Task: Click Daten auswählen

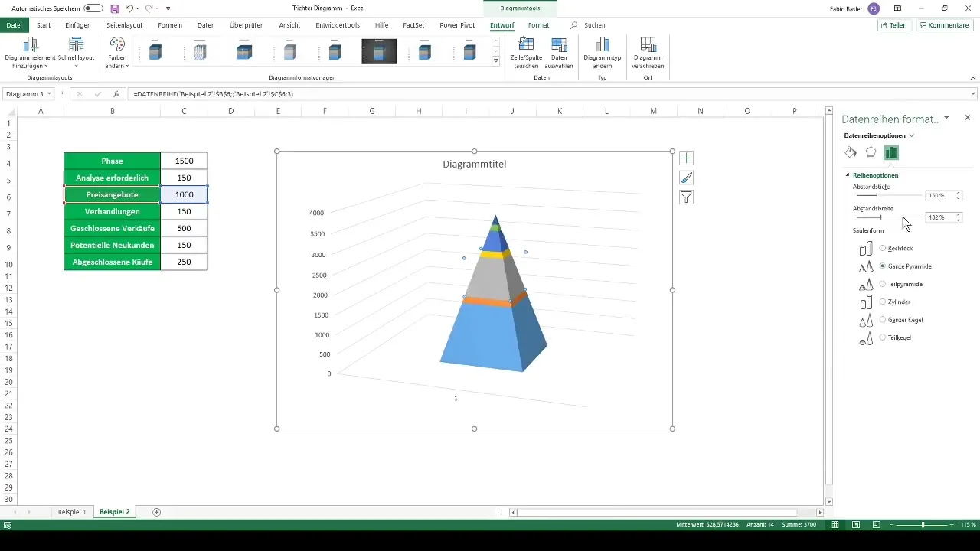Action: [x=560, y=53]
